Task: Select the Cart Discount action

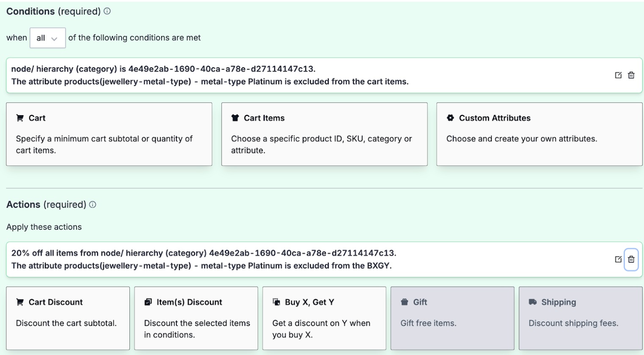Action: pos(68,318)
